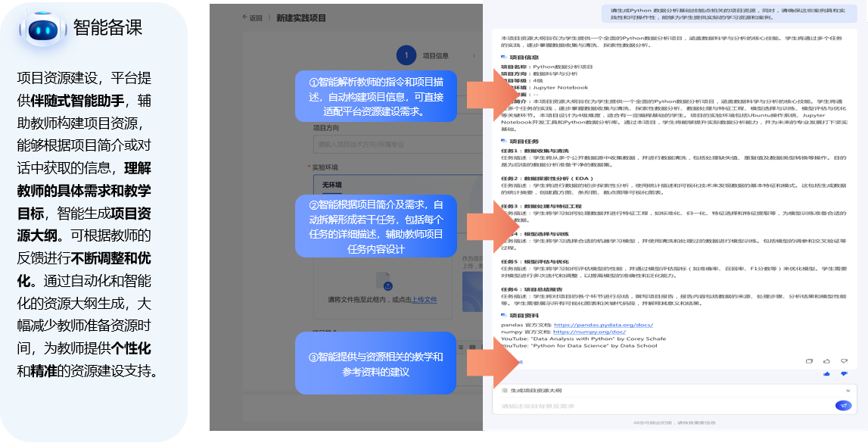Click the 新建实践项目 page title
The height and width of the screenshot is (446, 868).
[x=301, y=17]
